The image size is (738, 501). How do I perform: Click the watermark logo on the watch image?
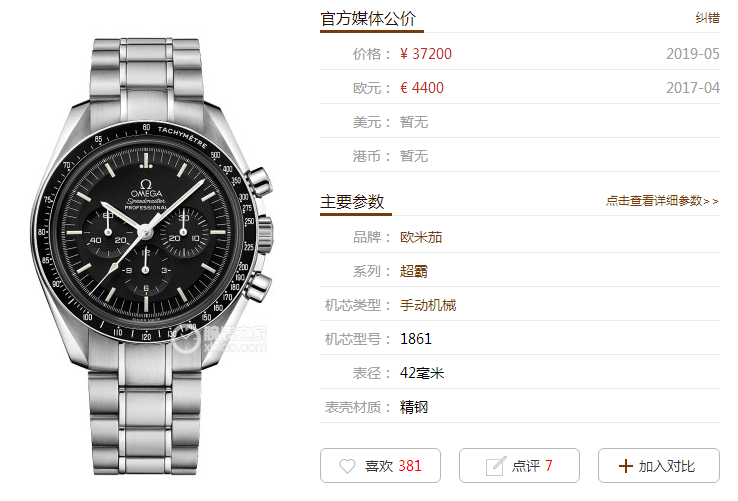point(220,339)
